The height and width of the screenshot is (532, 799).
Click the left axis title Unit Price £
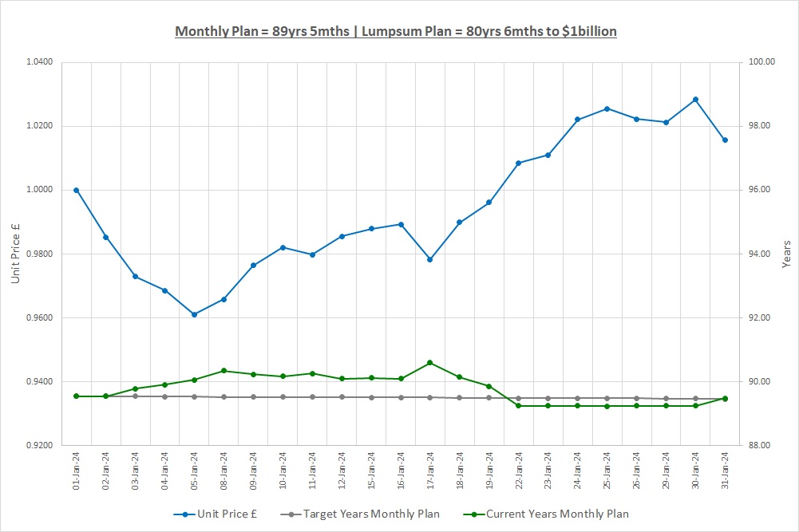(15, 254)
